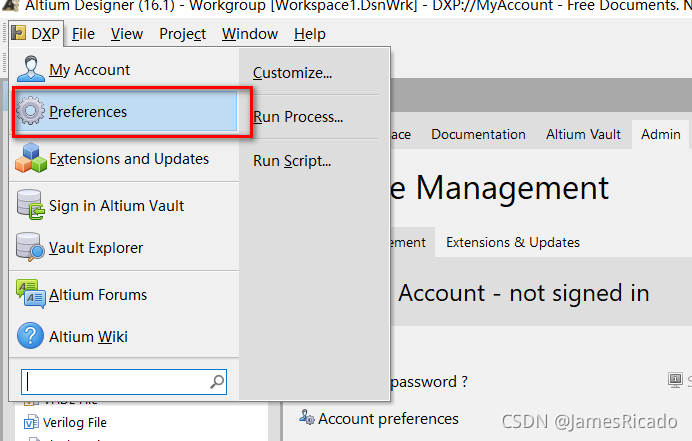Click the Verilog File entry
The height and width of the screenshot is (441, 692).
75,422
